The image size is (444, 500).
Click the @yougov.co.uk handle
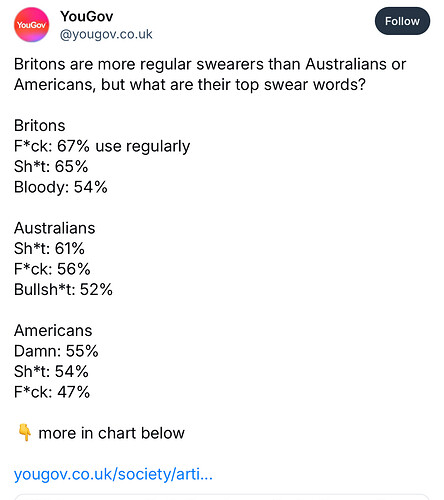106,34
